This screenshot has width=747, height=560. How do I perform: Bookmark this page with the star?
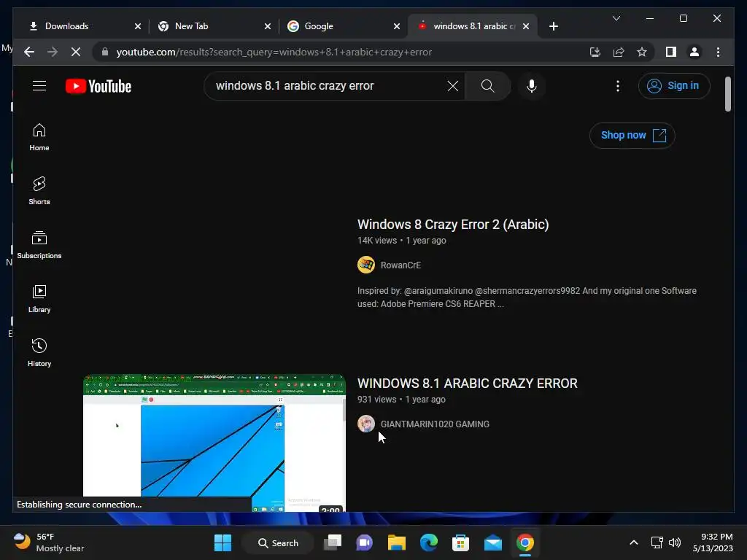point(642,52)
